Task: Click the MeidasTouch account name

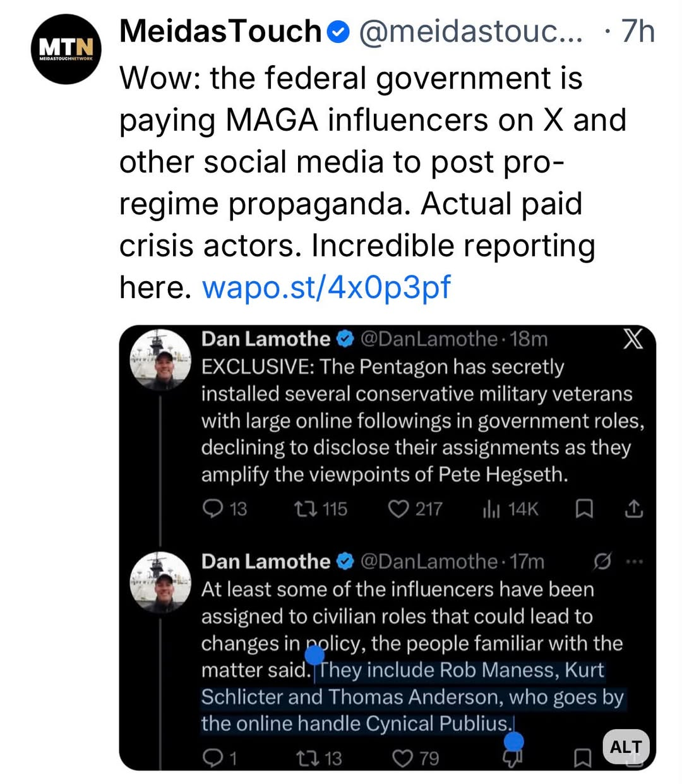Action: pyautogui.click(x=221, y=32)
